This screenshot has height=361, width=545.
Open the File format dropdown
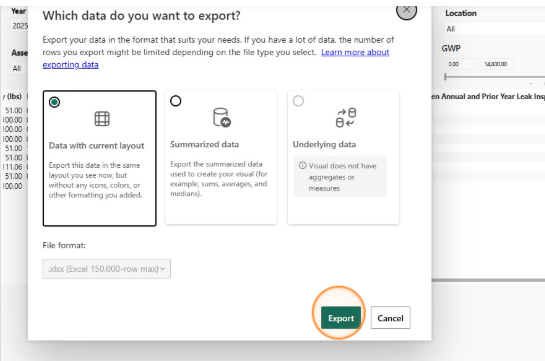[x=107, y=269]
